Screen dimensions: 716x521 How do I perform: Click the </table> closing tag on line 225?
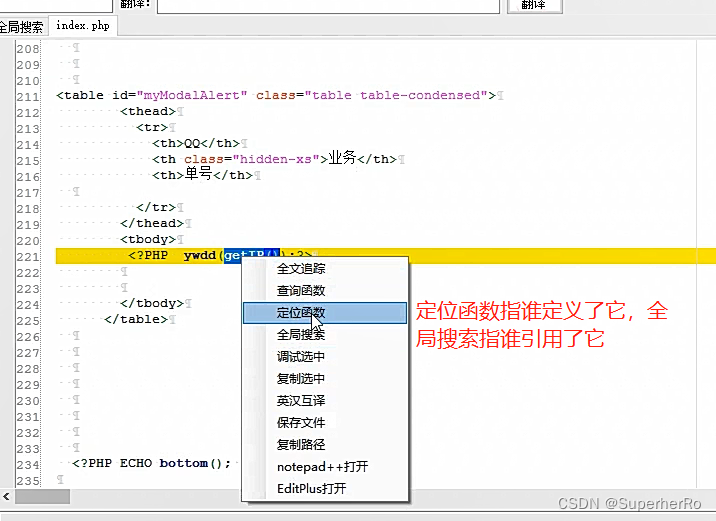pyautogui.click(x=136, y=319)
